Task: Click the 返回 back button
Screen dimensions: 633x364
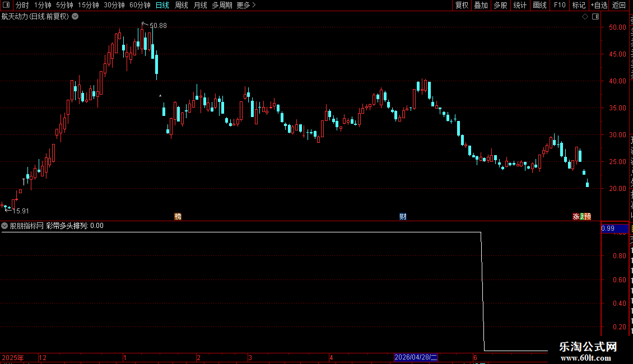Action: pos(619,5)
